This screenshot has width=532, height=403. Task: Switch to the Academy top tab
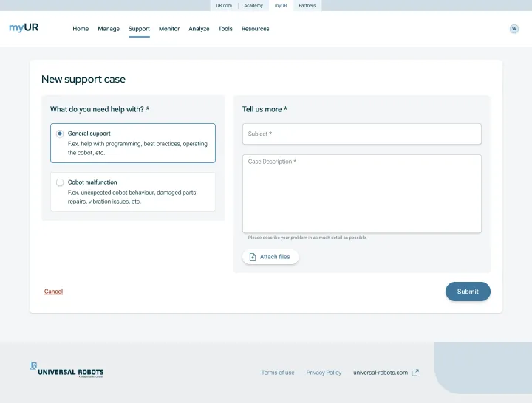253,5
